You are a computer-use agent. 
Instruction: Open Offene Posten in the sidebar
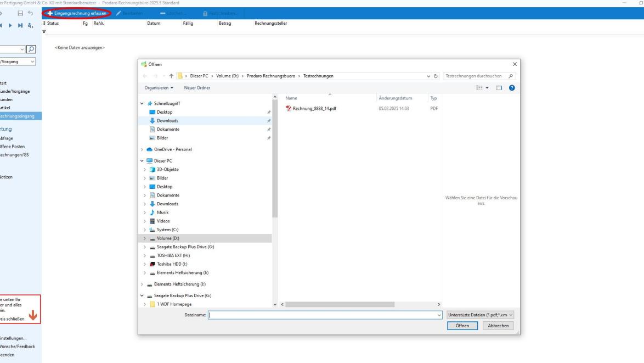[12, 146]
